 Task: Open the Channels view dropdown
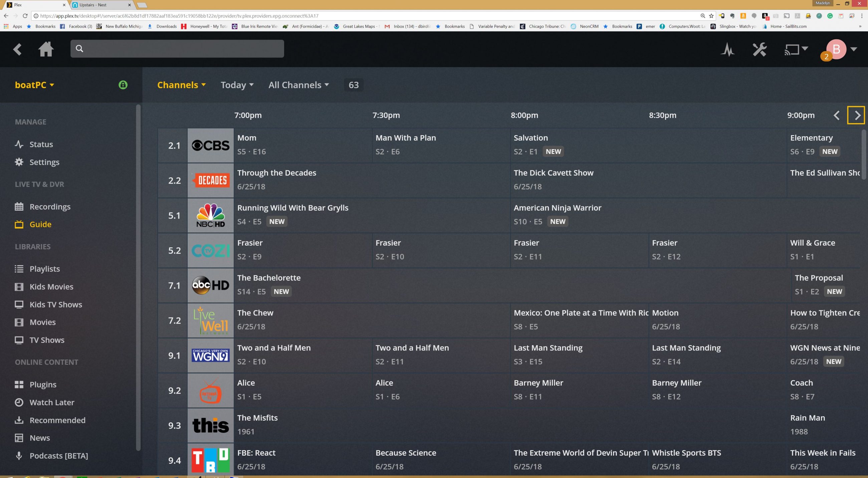(181, 85)
